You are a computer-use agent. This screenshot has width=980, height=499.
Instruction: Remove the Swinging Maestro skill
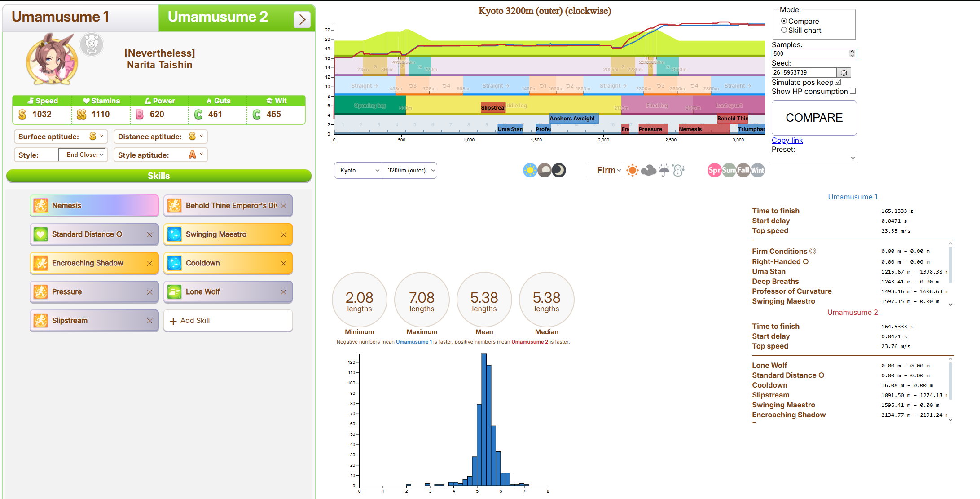pyautogui.click(x=284, y=234)
